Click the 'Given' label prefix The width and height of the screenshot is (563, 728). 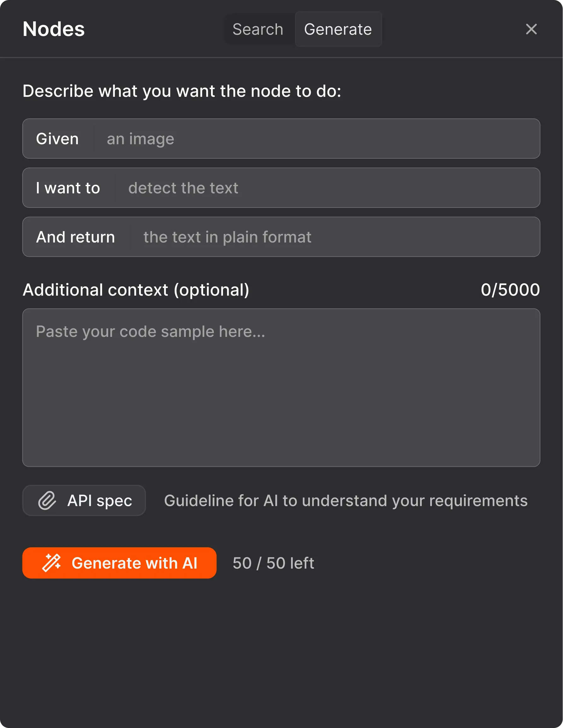58,139
